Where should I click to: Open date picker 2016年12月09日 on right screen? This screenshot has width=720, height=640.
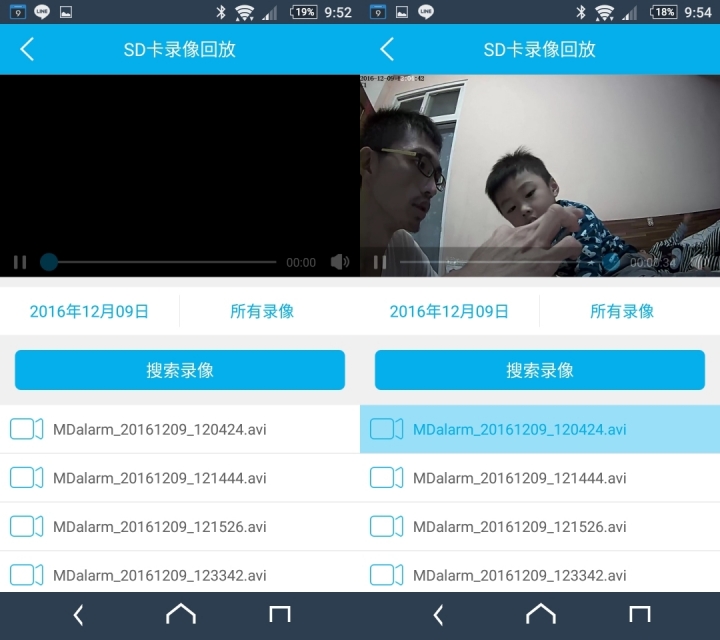point(450,311)
